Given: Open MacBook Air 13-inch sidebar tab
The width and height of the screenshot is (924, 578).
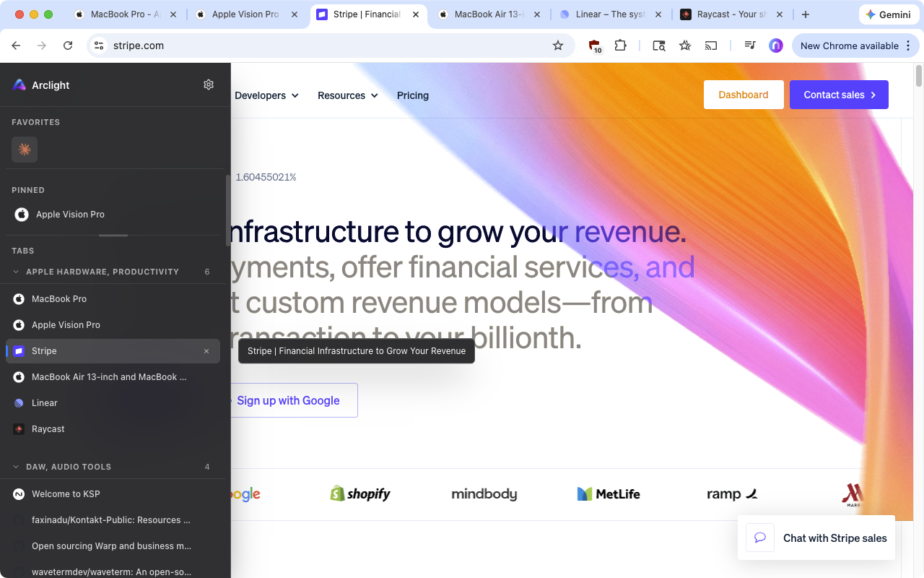Looking at the screenshot, I should tap(113, 377).
